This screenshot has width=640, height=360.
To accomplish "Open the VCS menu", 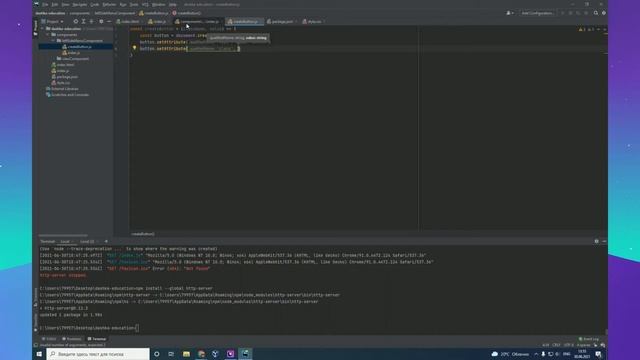I will (145, 4).
